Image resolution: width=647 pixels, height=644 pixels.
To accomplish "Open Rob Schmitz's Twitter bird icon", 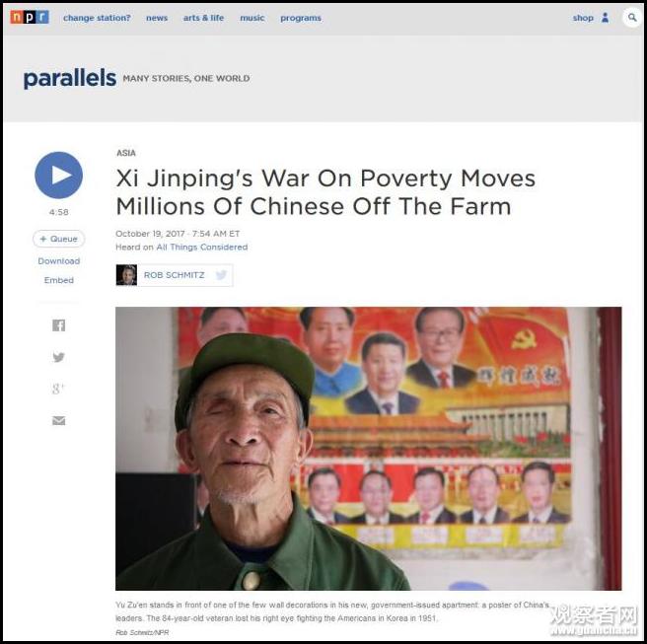I will coord(221,275).
